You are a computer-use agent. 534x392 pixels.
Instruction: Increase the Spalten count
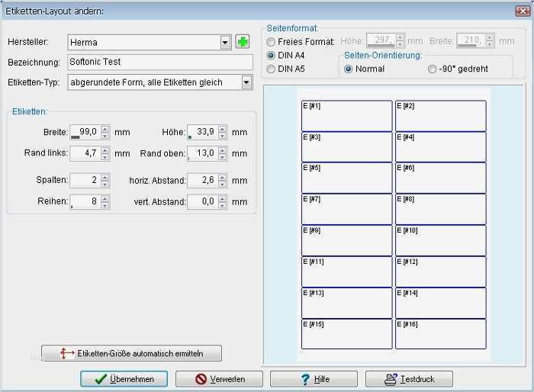click(x=105, y=177)
